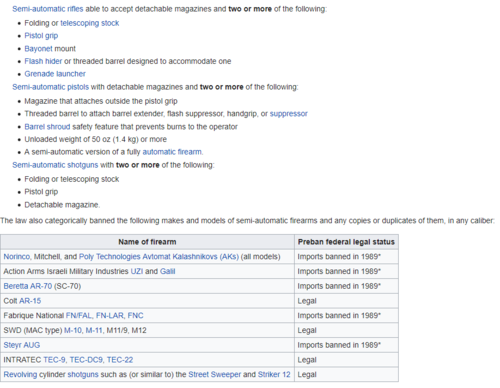This screenshot has height=388, width=500.
Task: Click 'Imports banned in 1989' in the Norinco row
Action: point(339,257)
